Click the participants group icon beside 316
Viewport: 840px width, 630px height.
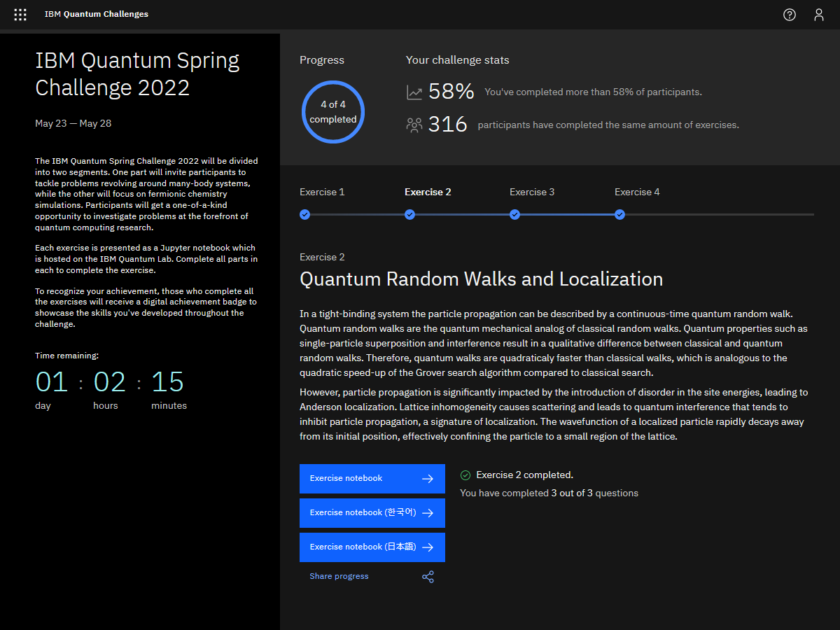(414, 125)
